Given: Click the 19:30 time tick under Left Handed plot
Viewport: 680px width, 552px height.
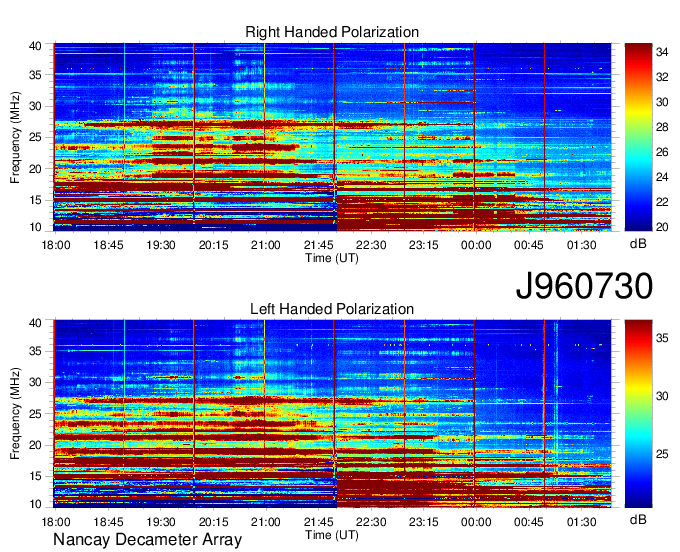Looking at the screenshot, I should coord(161,522).
